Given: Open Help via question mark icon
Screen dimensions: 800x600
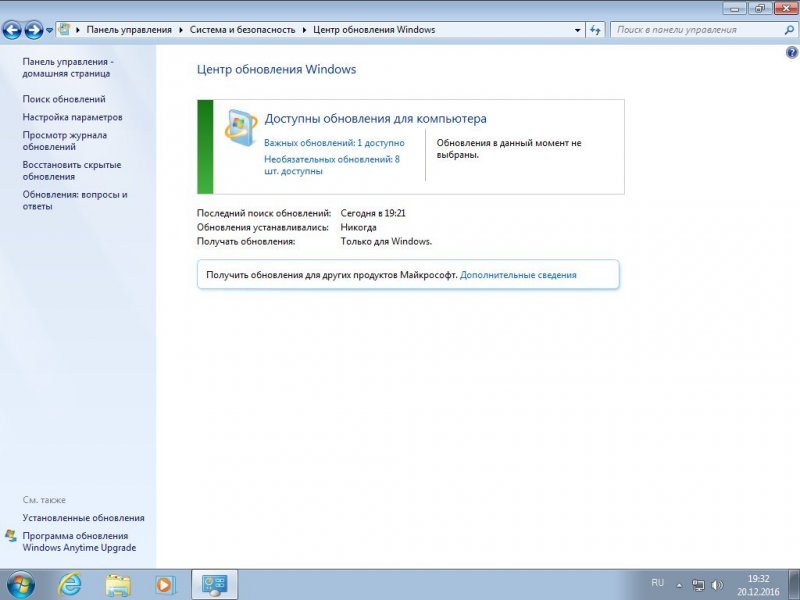Looking at the screenshot, I should click(791, 52).
